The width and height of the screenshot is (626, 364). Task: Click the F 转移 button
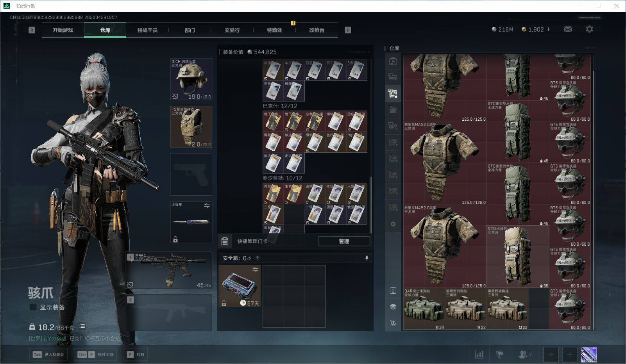coord(136,355)
